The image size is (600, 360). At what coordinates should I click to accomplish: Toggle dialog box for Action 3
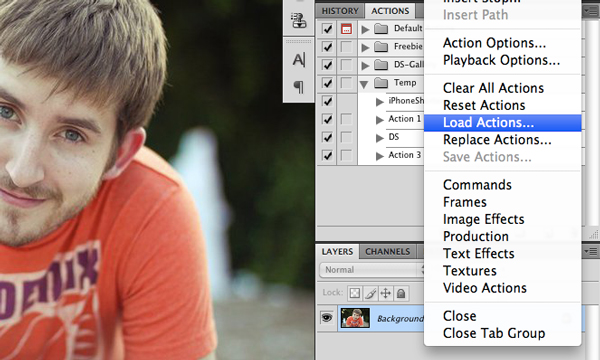point(346,155)
